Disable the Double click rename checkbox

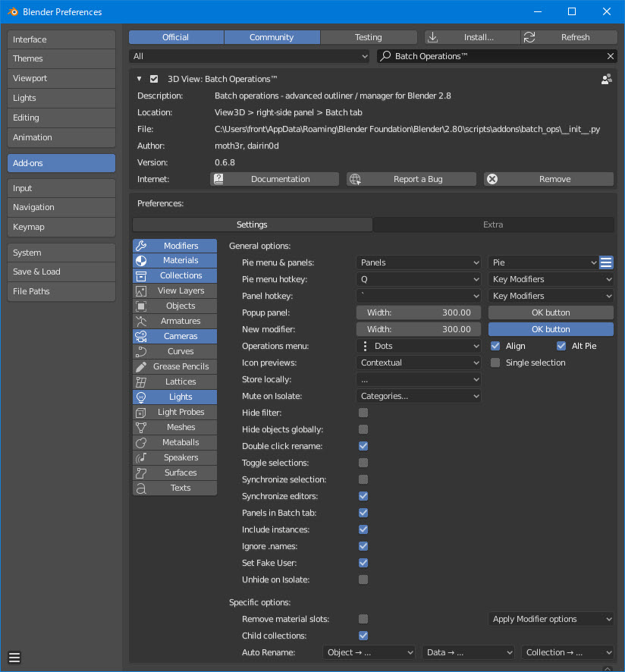363,446
